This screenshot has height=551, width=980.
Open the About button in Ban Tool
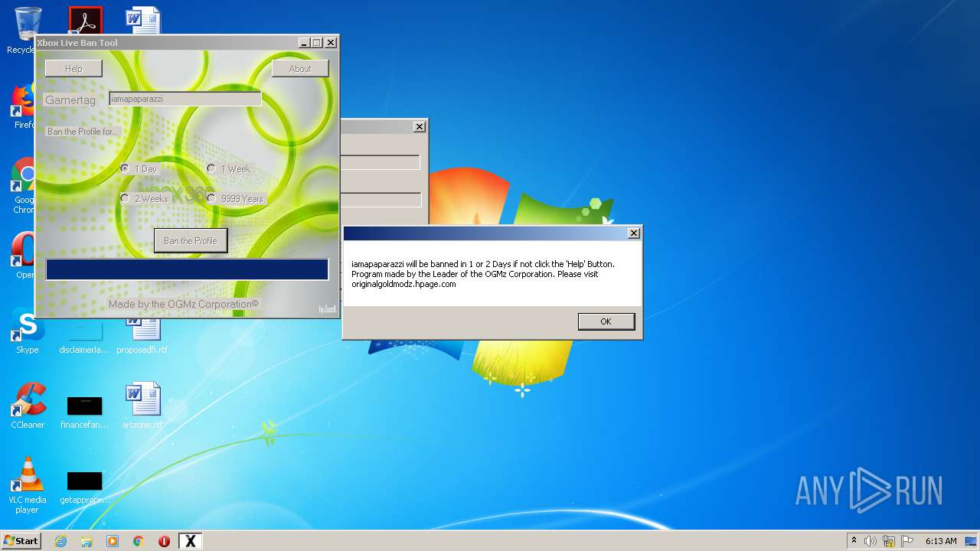(x=300, y=68)
